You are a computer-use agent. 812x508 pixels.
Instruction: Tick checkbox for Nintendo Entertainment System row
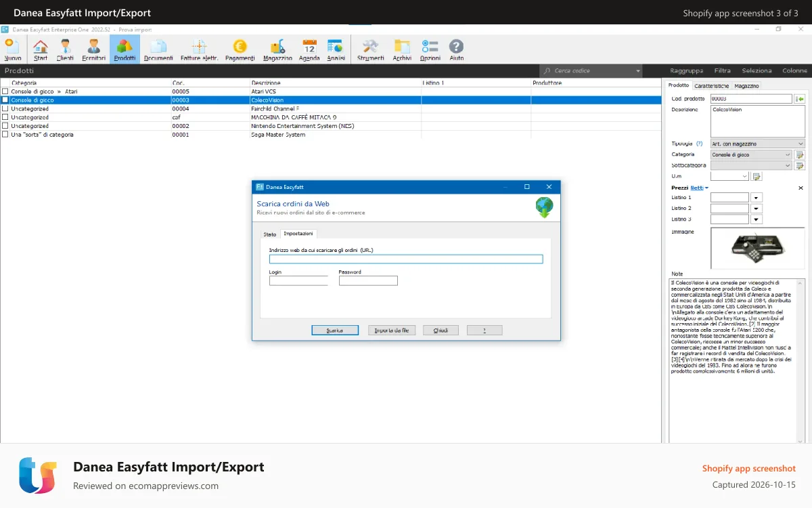click(5, 126)
